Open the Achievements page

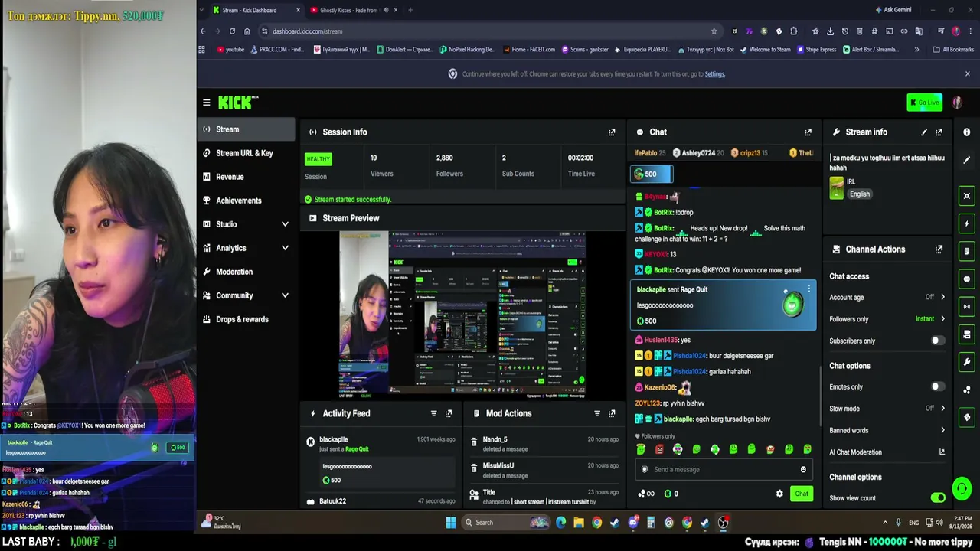[x=246, y=201]
